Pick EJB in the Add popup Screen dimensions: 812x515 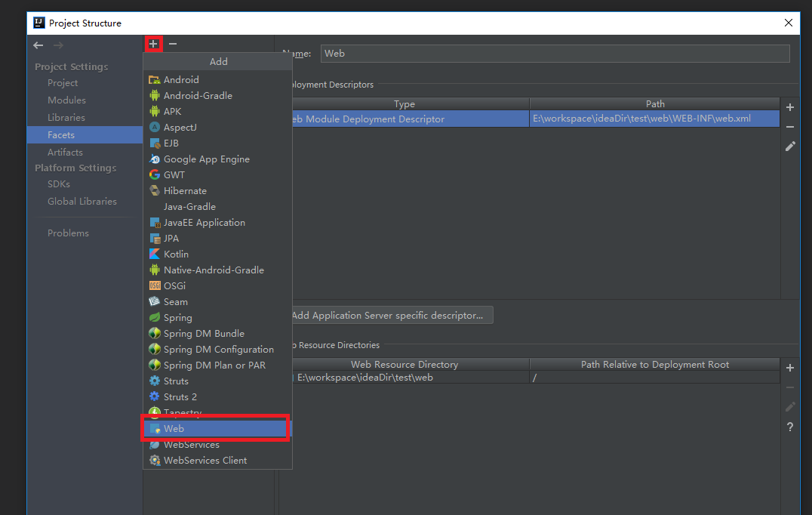tap(217, 143)
